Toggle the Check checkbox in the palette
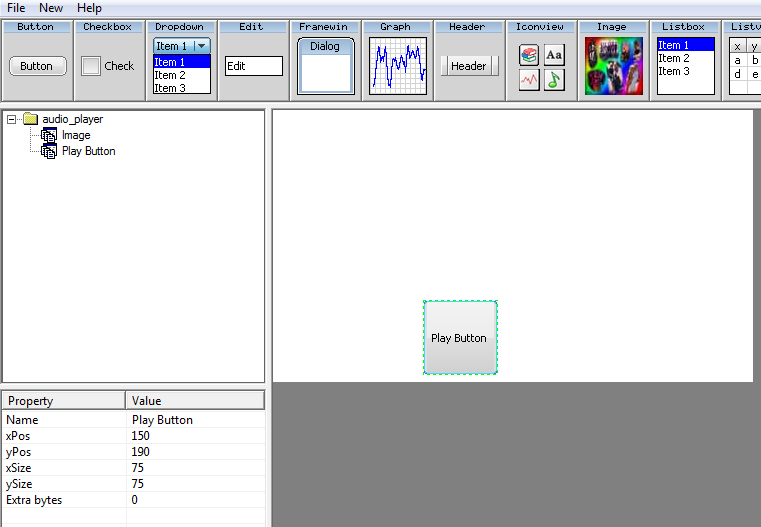The width and height of the screenshot is (761, 527). point(91,66)
